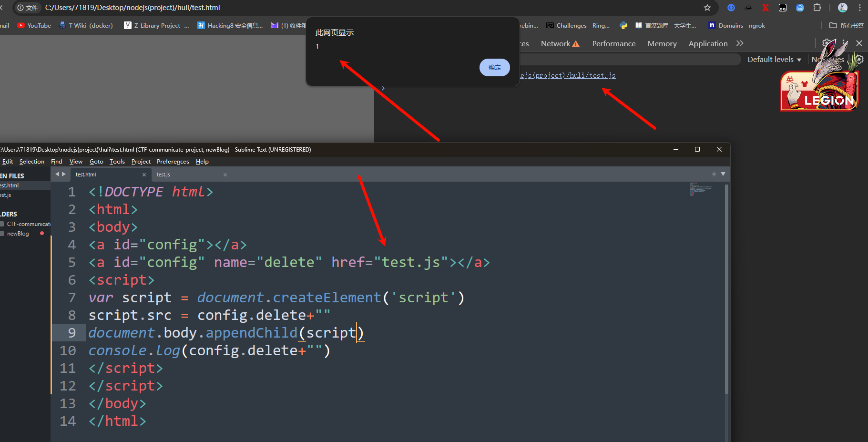
Task: Select test.html in the open files sidebar
Action: click(x=25, y=185)
